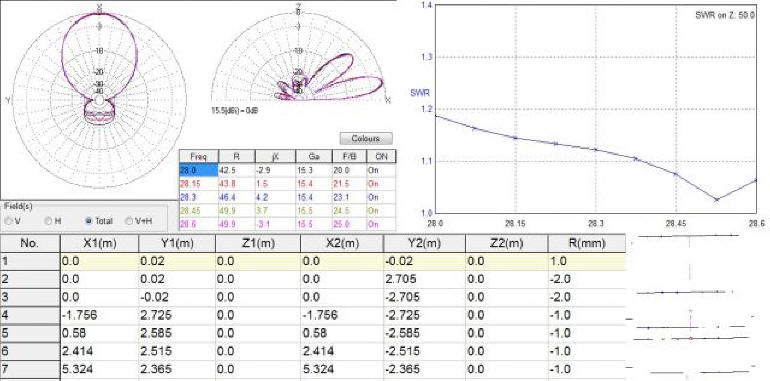
Task: Open the Colours button
Action: pos(366,138)
